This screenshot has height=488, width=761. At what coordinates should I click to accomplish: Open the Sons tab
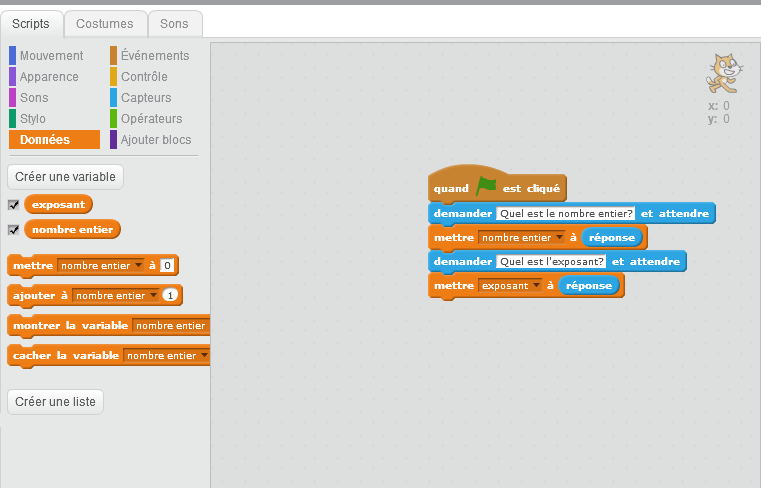[x=175, y=23]
